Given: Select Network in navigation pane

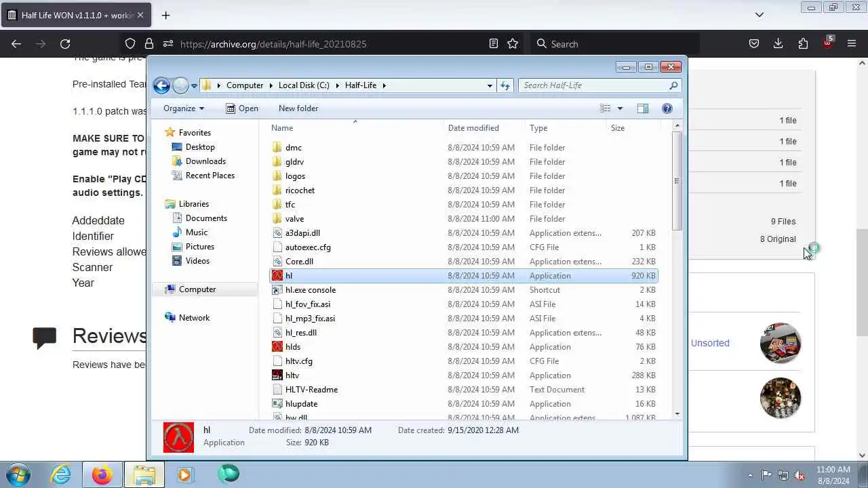Looking at the screenshot, I should pos(194,318).
